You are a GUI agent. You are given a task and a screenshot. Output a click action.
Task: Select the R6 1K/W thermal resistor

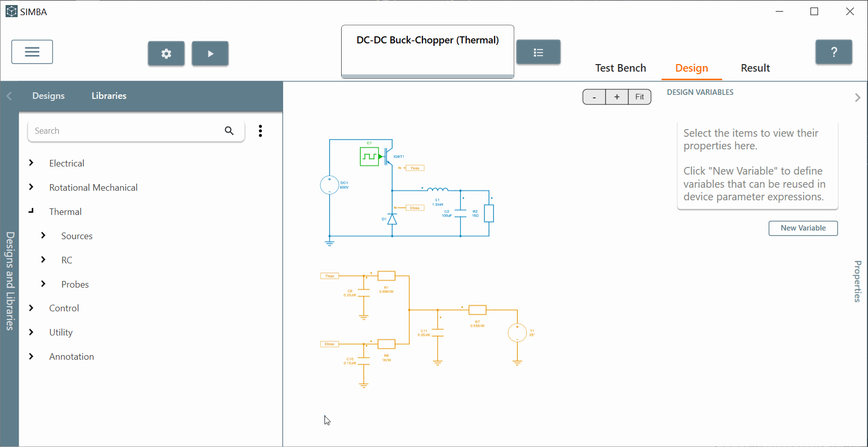387,344
